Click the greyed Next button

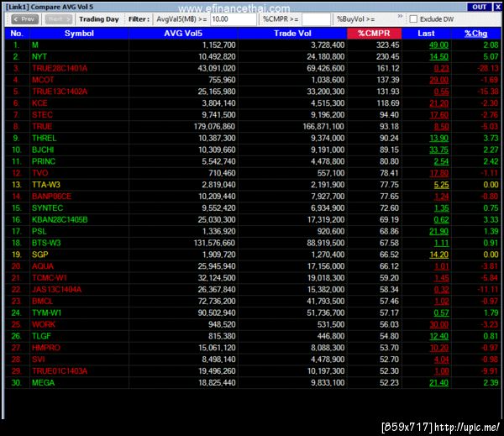tap(59, 19)
